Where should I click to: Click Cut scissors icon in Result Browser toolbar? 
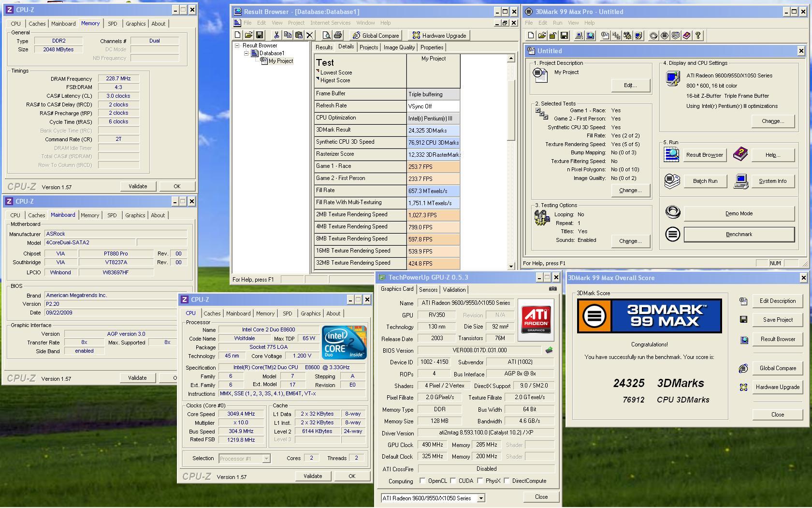click(x=276, y=35)
